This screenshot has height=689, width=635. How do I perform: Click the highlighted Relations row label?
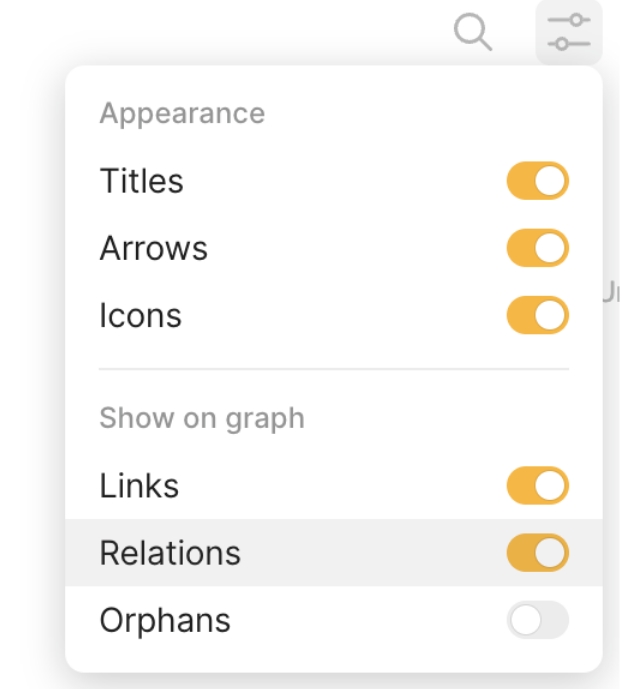(x=170, y=553)
